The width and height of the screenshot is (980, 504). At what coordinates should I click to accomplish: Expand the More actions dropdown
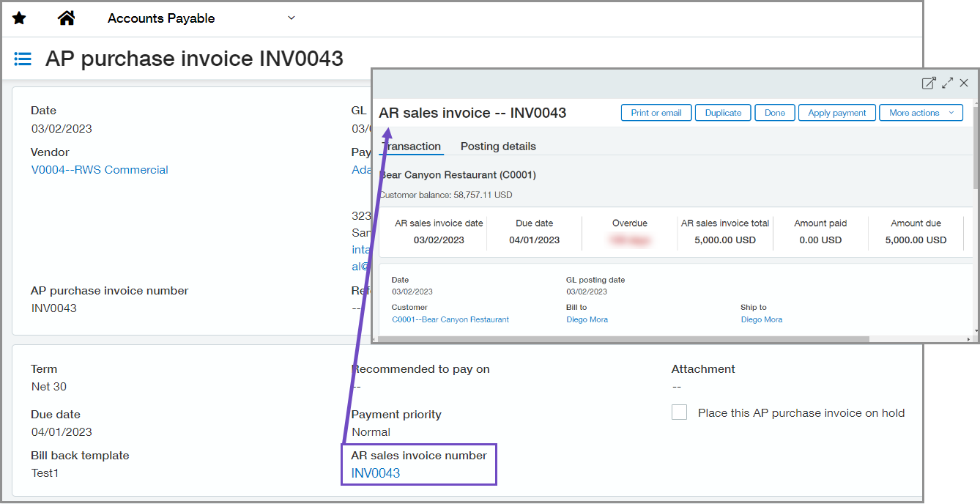(921, 113)
